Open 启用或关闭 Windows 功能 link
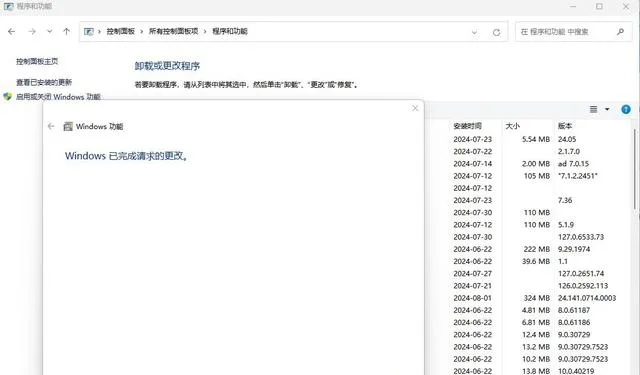This screenshot has width=640, height=375. (58, 97)
